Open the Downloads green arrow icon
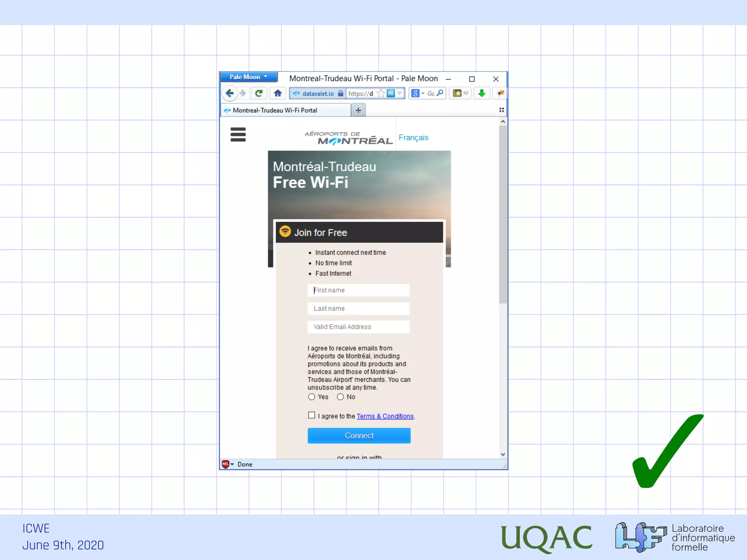 pyautogui.click(x=481, y=93)
